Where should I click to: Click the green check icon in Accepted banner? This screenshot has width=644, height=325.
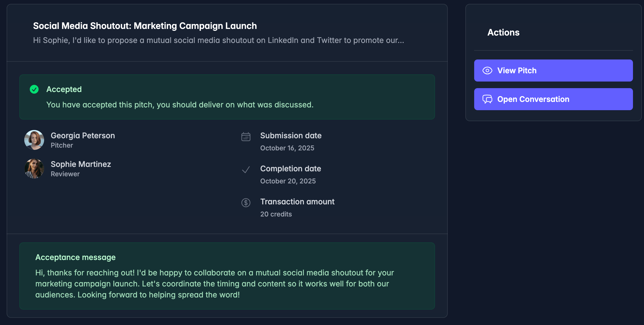(34, 89)
